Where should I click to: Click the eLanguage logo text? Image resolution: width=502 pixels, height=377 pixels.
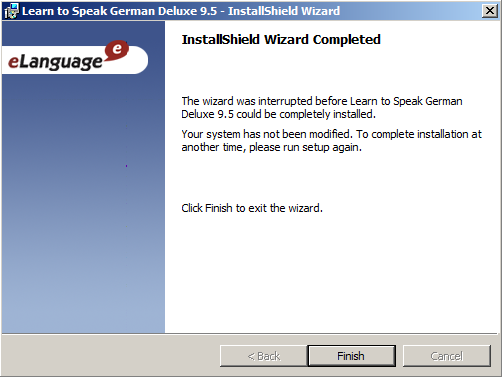point(55,62)
